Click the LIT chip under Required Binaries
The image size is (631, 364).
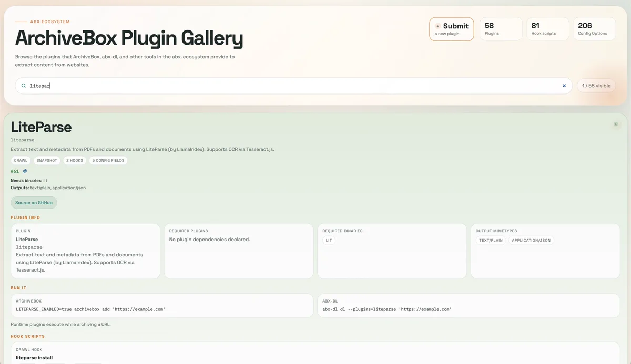[x=329, y=241]
